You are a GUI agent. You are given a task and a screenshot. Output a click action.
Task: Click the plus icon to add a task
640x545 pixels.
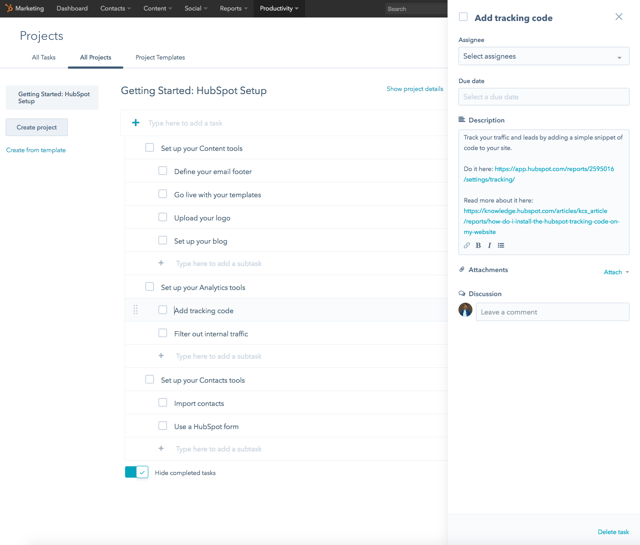click(x=136, y=122)
